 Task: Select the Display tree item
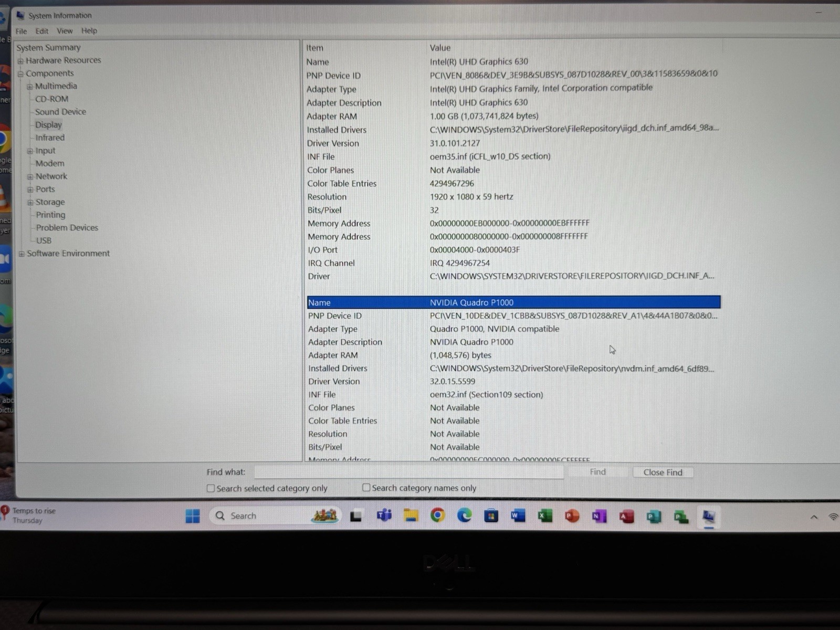[48, 125]
